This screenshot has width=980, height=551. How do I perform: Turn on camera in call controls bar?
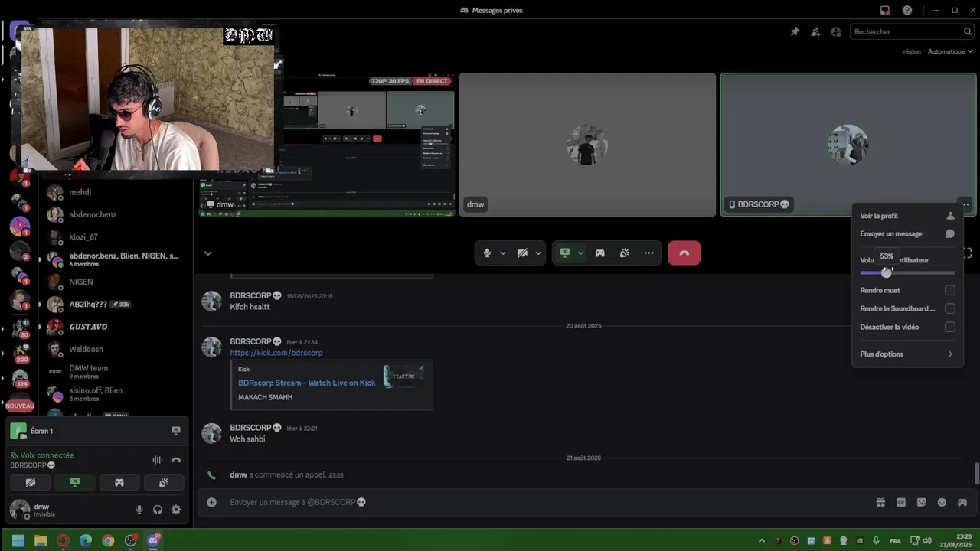tap(522, 253)
